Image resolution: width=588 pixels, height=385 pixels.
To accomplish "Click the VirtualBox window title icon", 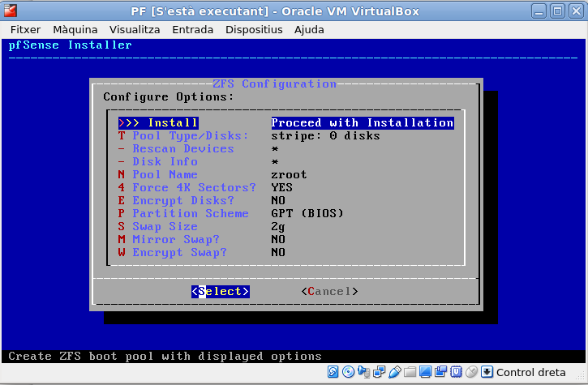I will pos(11,11).
